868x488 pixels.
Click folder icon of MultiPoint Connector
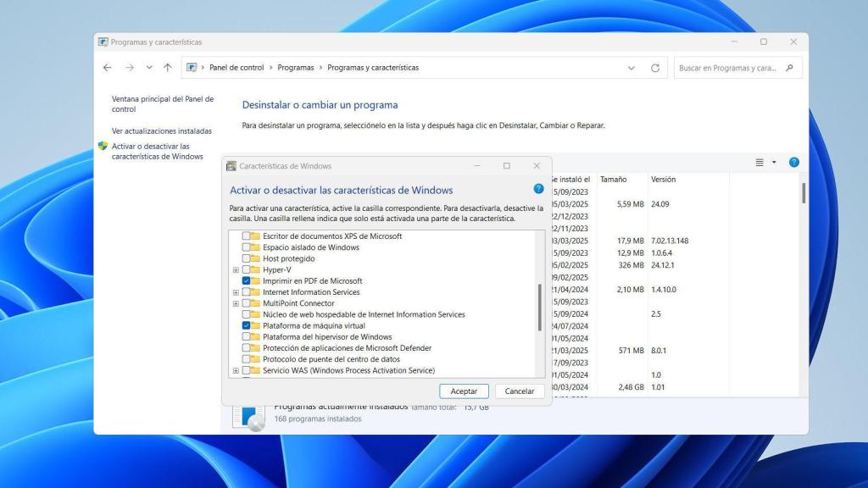point(255,303)
